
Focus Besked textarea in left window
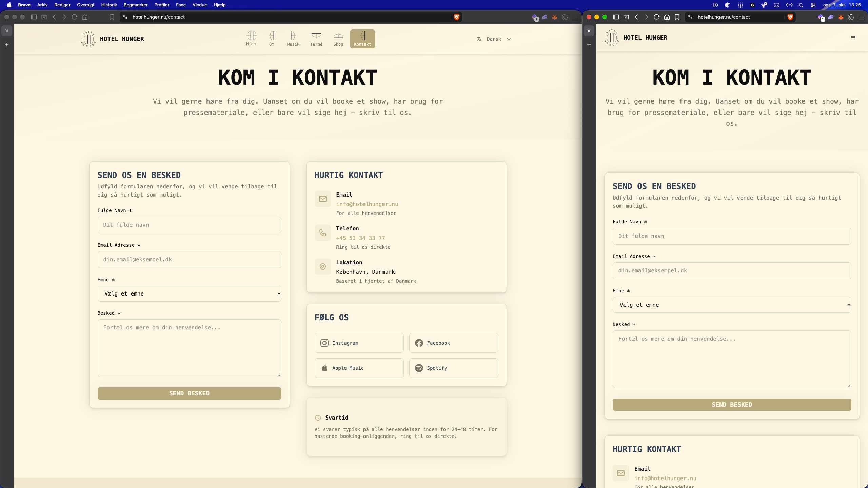[x=190, y=348]
